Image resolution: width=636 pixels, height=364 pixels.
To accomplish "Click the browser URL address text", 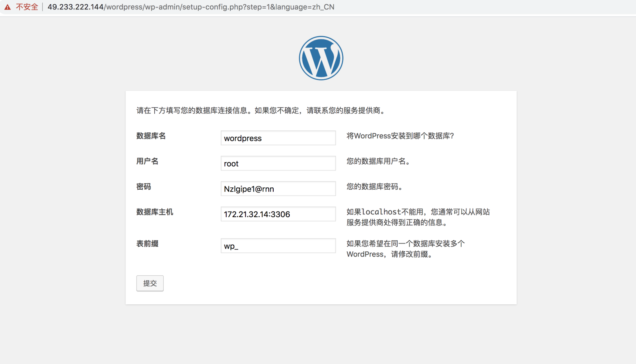I will point(191,7).
